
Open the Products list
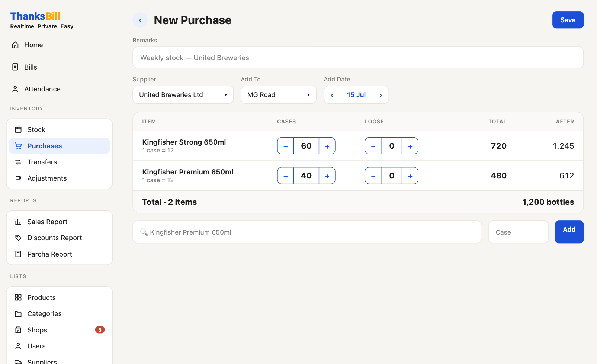[60, 298]
